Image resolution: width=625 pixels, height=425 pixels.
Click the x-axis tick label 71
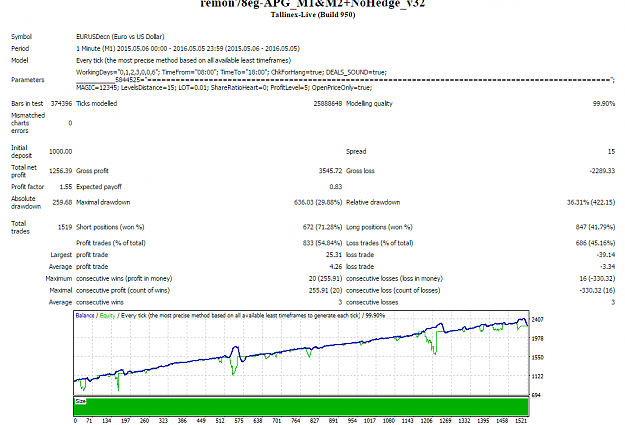[x=89, y=421]
